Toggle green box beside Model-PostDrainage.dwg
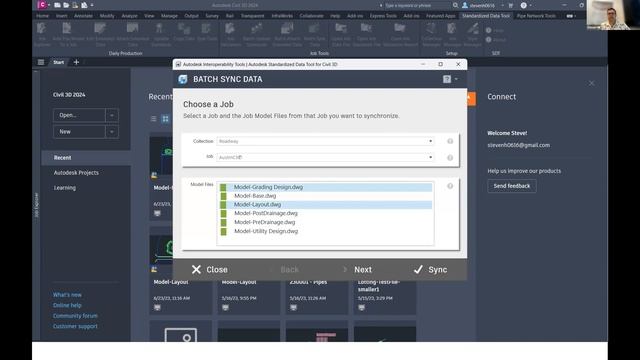The height and width of the screenshot is (360, 640). tap(223, 213)
